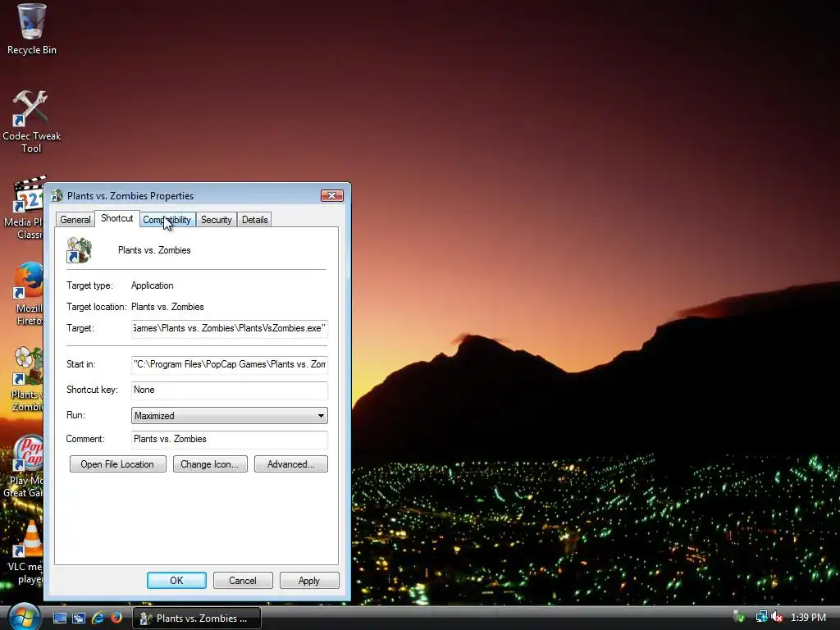Click the muted volume tray icon
Image resolution: width=840 pixels, height=630 pixels.
coord(776,617)
